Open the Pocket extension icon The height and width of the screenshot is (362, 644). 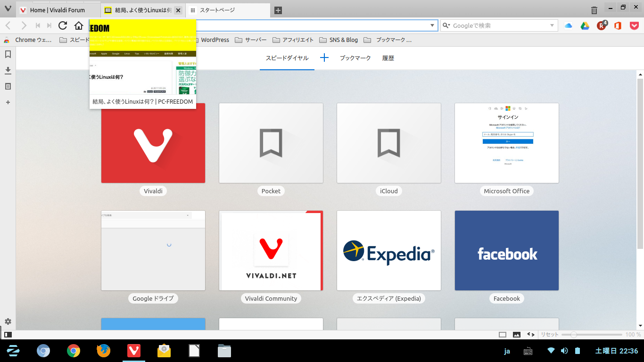coord(634,25)
